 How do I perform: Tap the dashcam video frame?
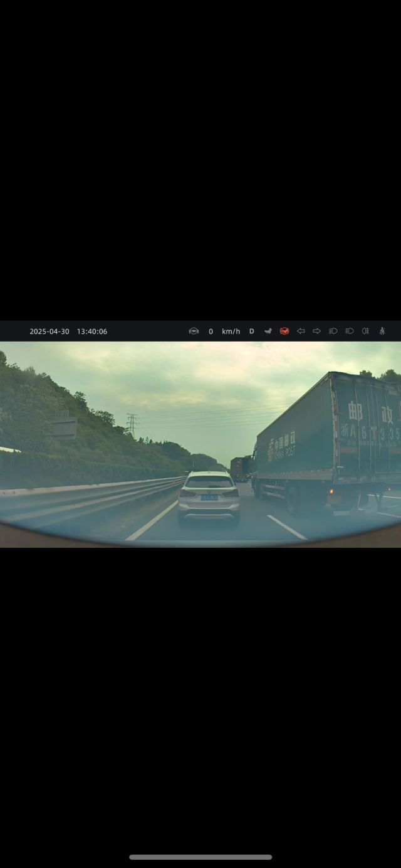200,444
